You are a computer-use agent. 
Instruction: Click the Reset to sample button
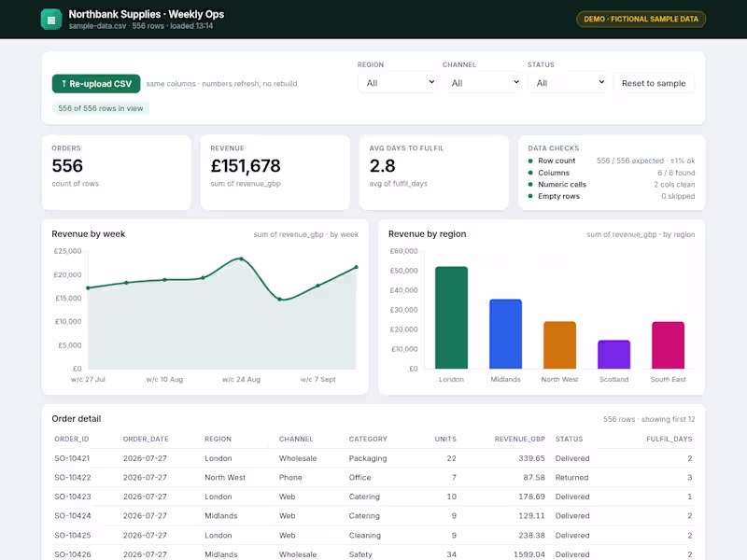click(654, 83)
